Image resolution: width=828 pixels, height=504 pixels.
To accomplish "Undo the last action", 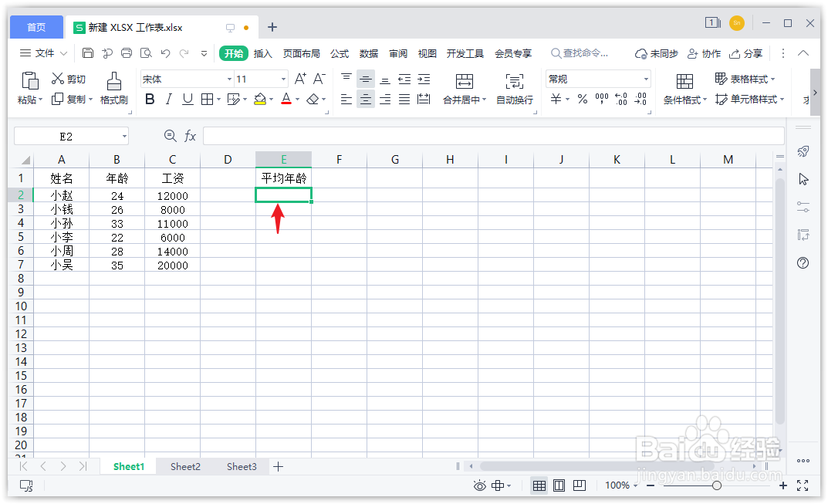I will click(x=165, y=52).
